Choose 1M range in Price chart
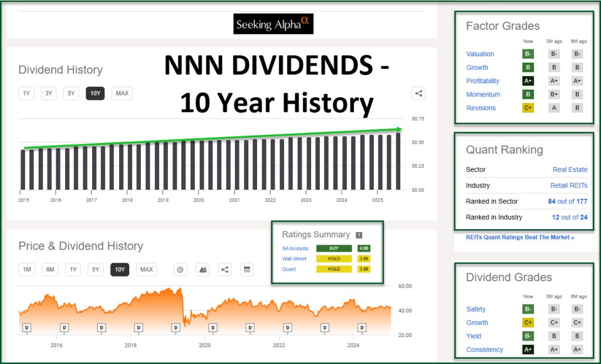 click(26, 270)
